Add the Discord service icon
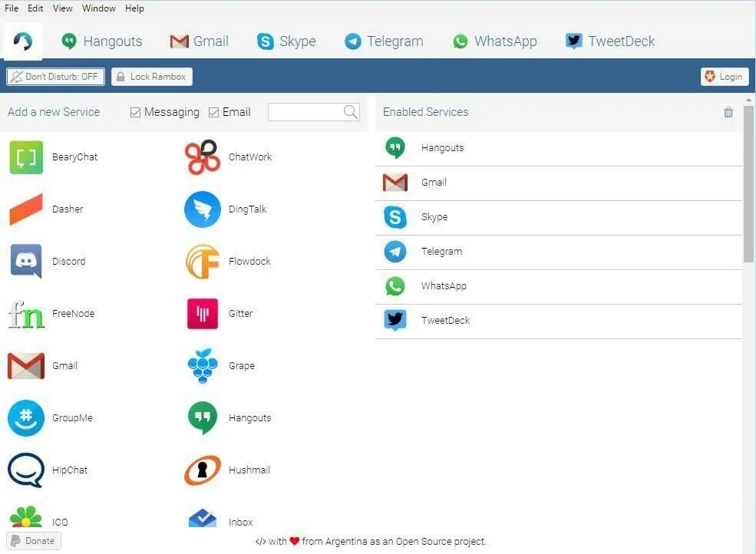The image size is (756, 554). coord(26,262)
